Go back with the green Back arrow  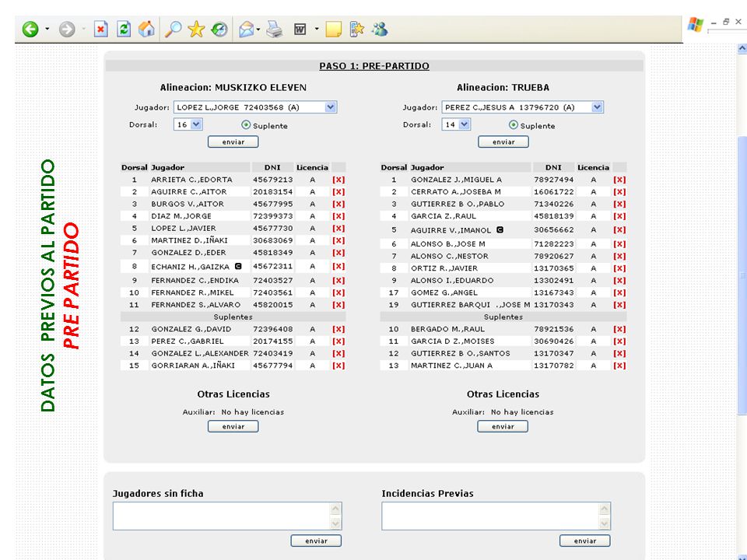tap(30, 29)
